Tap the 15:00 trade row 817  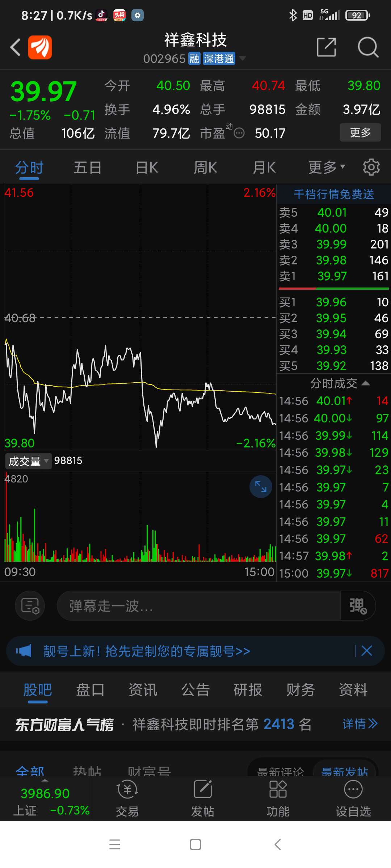coord(334,573)
